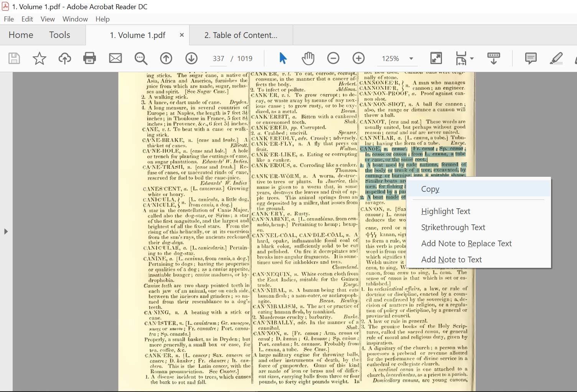Open the Find text search tool
The width and height of the screenshot is (577, 392).
coord(141,58)
